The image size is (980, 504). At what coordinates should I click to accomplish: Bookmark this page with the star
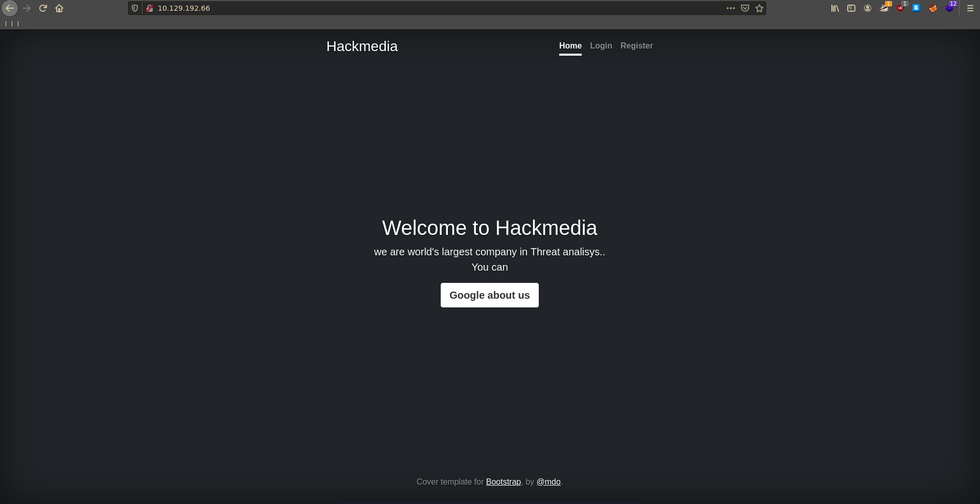click(759, 8)
